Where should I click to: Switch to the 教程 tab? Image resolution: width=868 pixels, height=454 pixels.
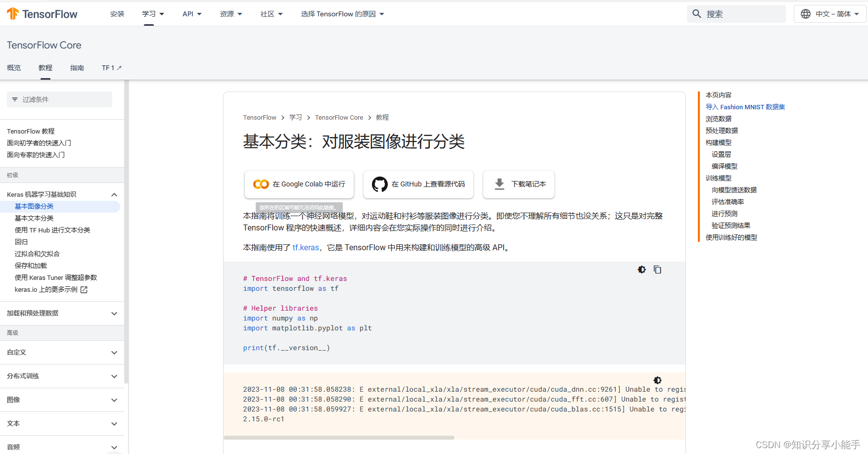click(46, 68)
